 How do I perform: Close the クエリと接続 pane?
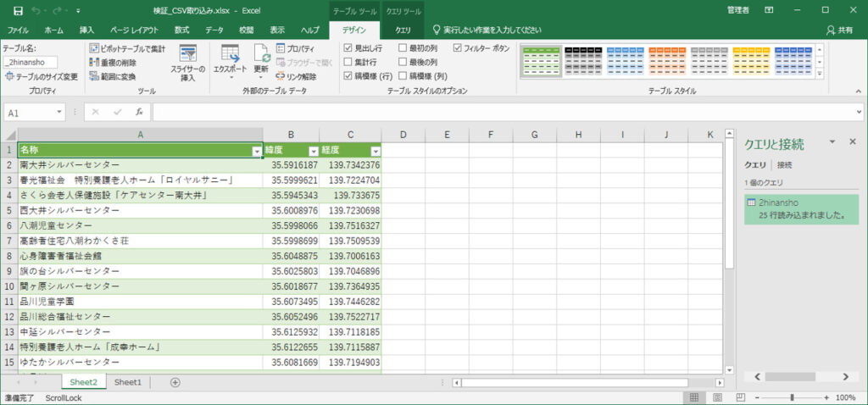853,141
